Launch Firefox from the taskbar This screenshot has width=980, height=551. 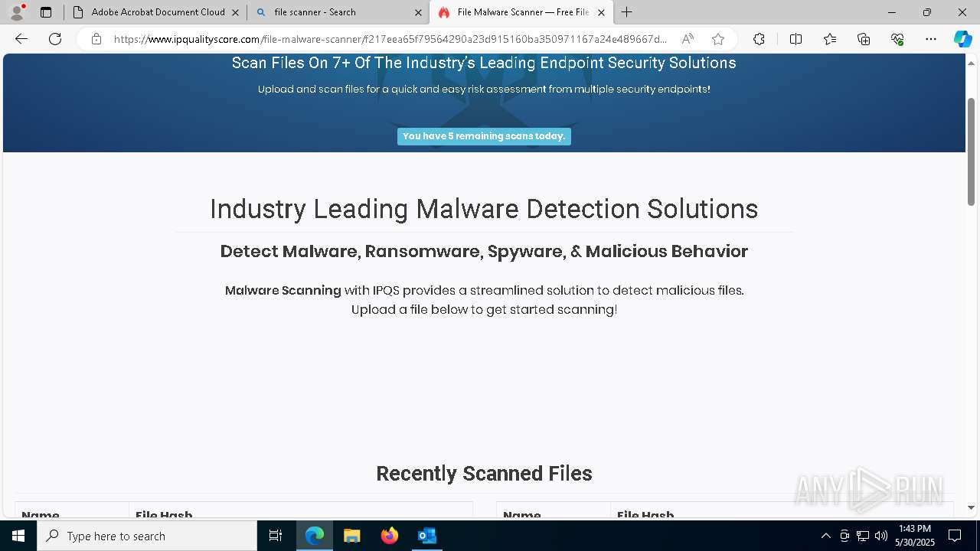coord(390,536)
